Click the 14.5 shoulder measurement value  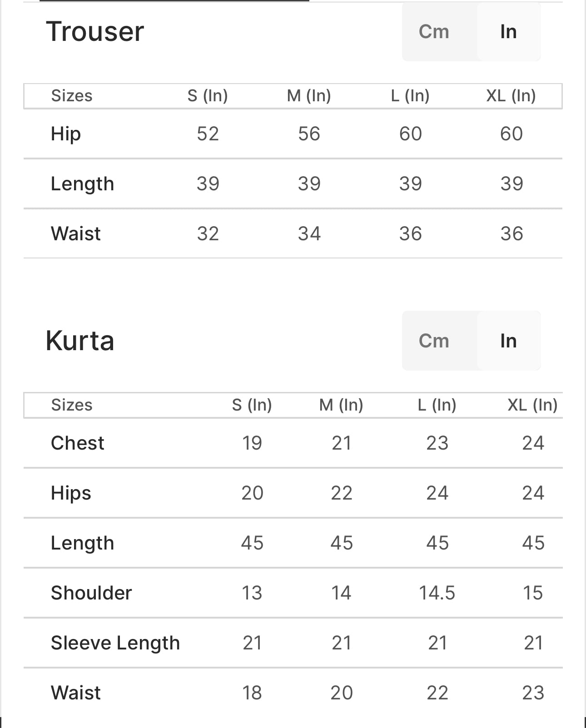pyautogui.click(x=437, y=593)
